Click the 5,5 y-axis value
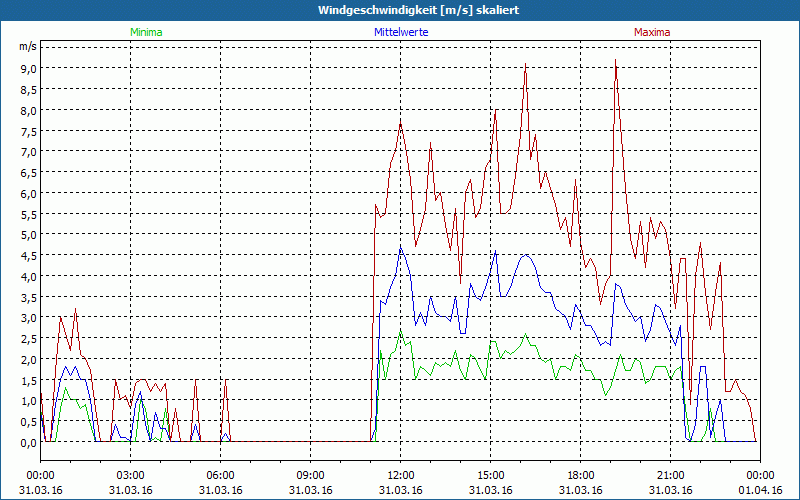This screenshot has width=800, height=500. click(29, 214)
